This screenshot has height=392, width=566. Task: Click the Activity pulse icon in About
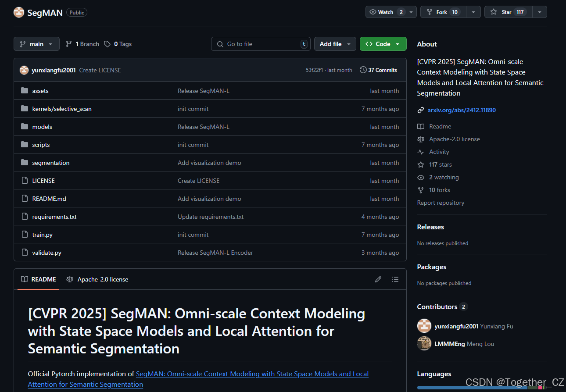click(x=421, y=152)
